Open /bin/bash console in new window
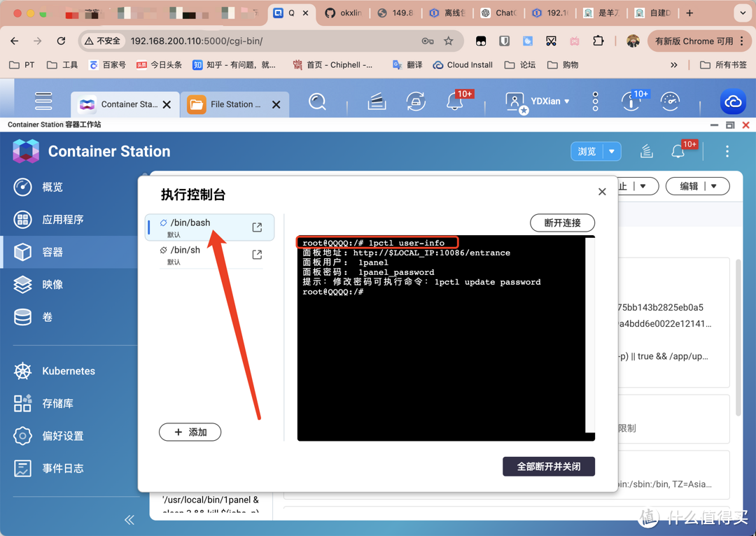Image resolution: width=756 pixels, height=536 pixels. click(x=257, y=227)
